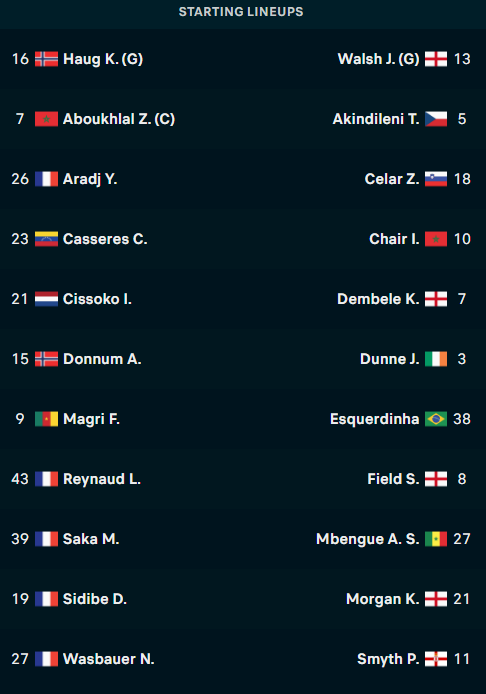Click the Slovenia flag beside Celar Z.

tap(436, 179)
